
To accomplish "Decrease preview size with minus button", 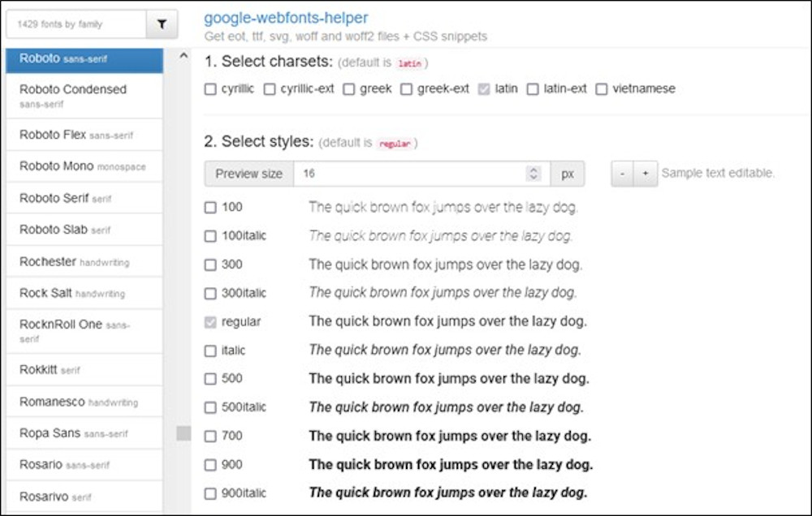I will (x=623, y=174).
